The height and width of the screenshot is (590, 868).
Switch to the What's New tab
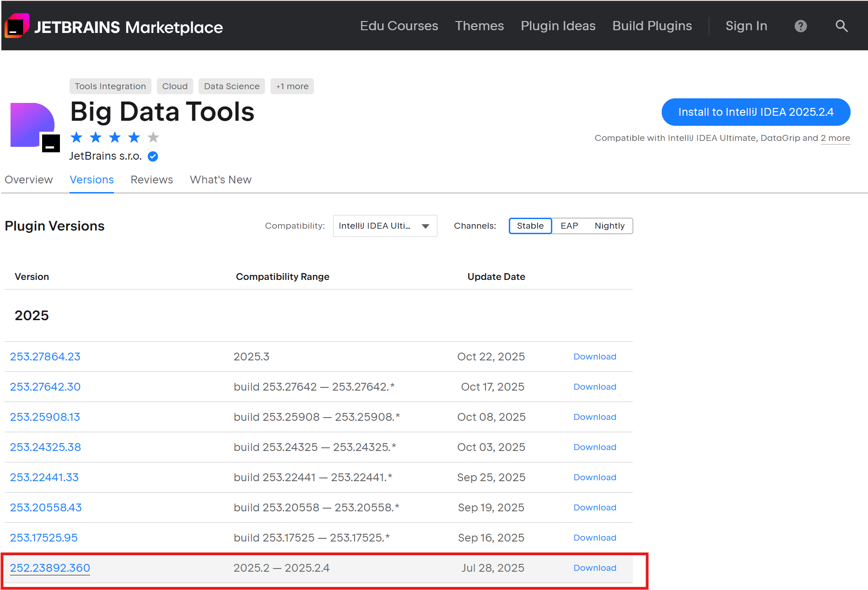click(x=221, y=180)
